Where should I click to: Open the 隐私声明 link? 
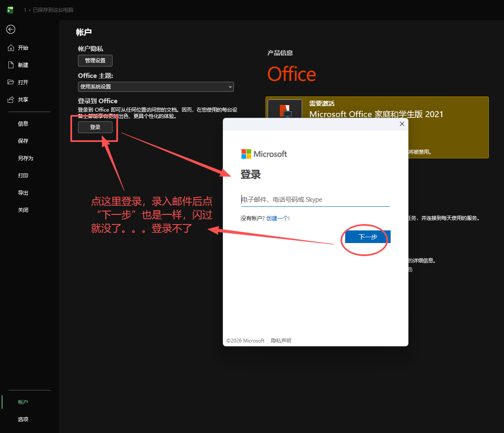(x=281, y=340)
